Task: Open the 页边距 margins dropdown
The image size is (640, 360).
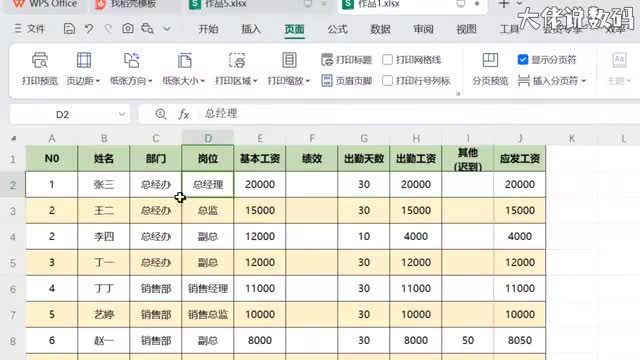Action: pos(83,69)
